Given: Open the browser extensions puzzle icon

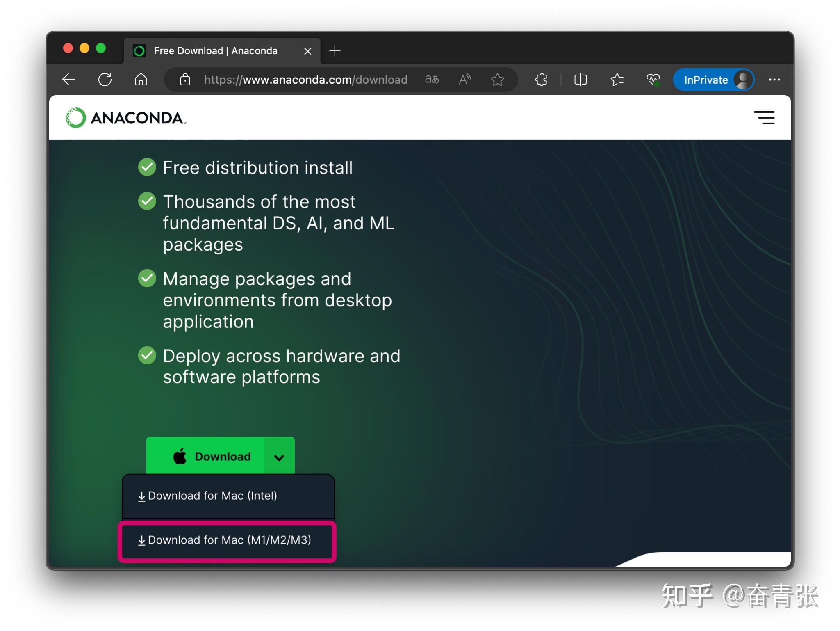Looking at the screenshot, I should [x=541, y=80].
